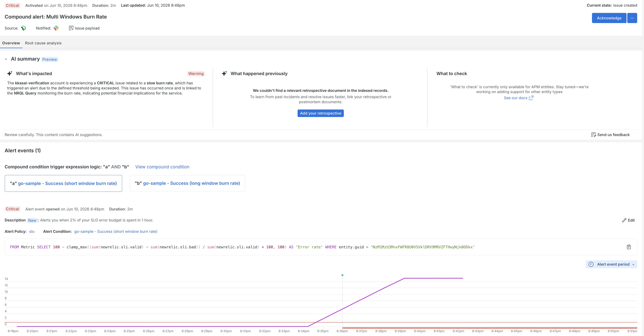Click the red incident bar on the chart timeline
Image resolution: width=644 pixels, height=336 pixels.
click(490, 328)
